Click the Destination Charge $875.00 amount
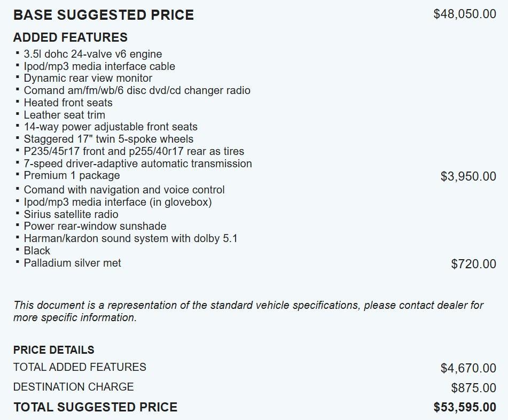The image size is (508, 420). coord(473,388)
